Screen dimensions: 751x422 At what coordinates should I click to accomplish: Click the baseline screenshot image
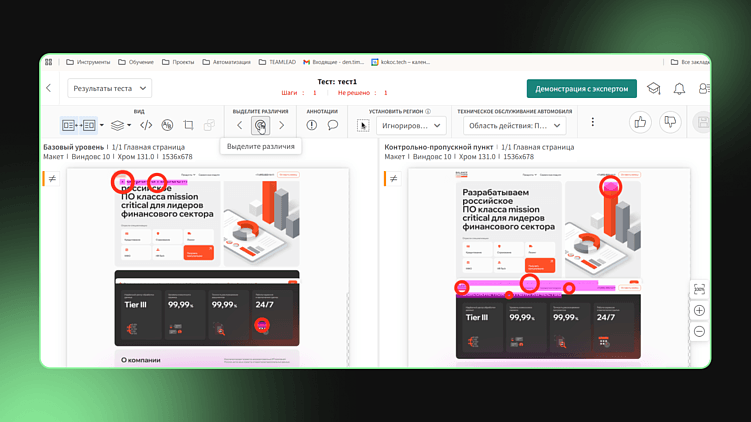[207, 267]
